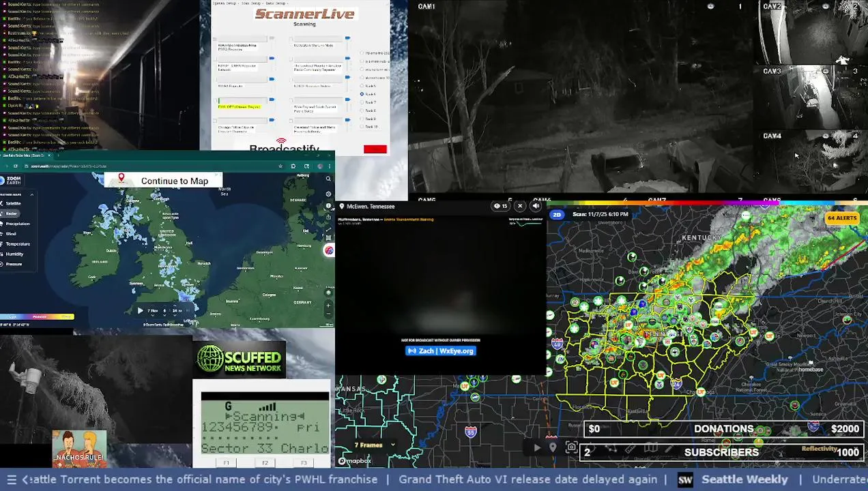Play the Zoom Earth radar animation
The image size is (868, 491).
click(140, 310)
